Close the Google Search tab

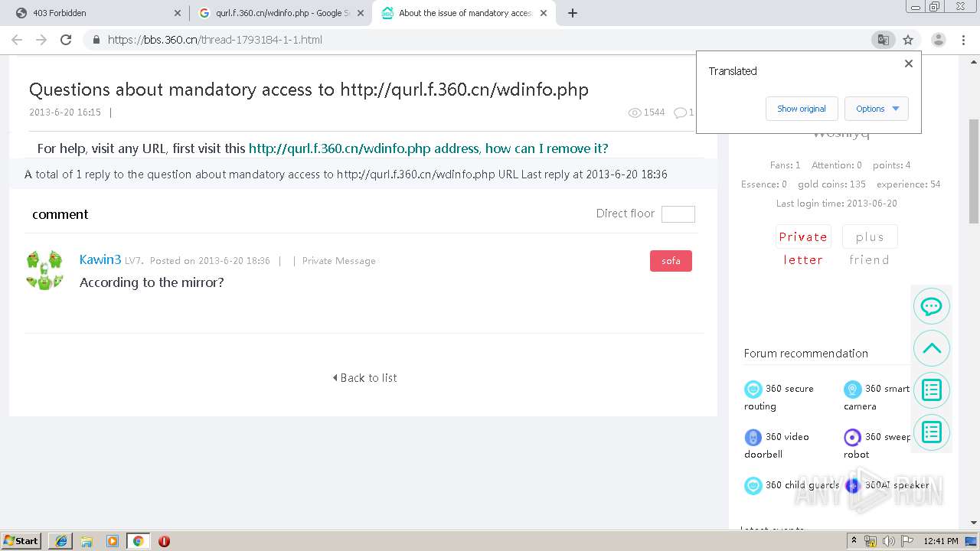click(361, 13)
